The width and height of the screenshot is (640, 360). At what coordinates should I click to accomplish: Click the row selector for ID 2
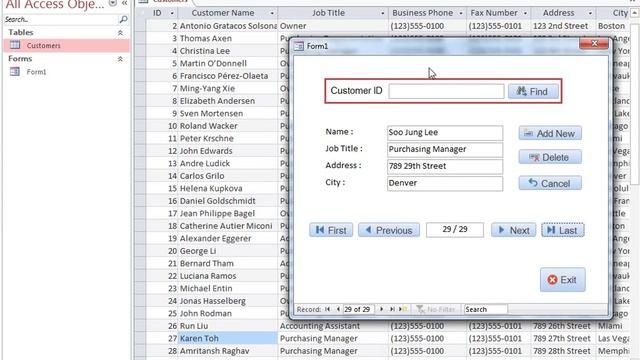tap(141, 26)
